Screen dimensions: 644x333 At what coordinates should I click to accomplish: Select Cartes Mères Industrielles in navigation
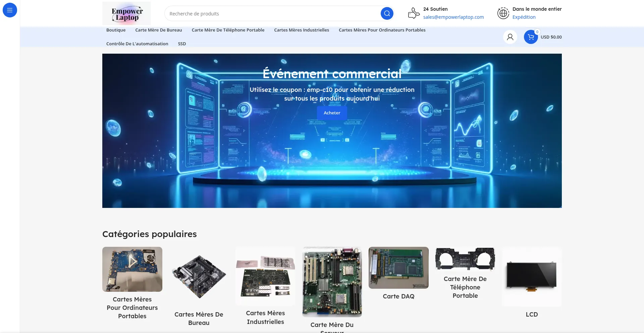pyautogui.click(x=301, y=30)
